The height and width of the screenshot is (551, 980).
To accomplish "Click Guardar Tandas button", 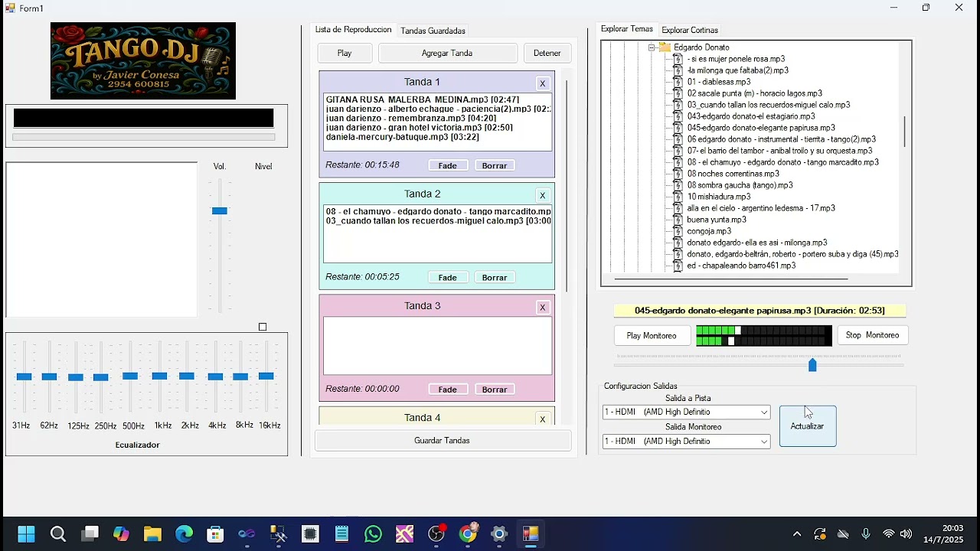I will [x=442, y=441].
